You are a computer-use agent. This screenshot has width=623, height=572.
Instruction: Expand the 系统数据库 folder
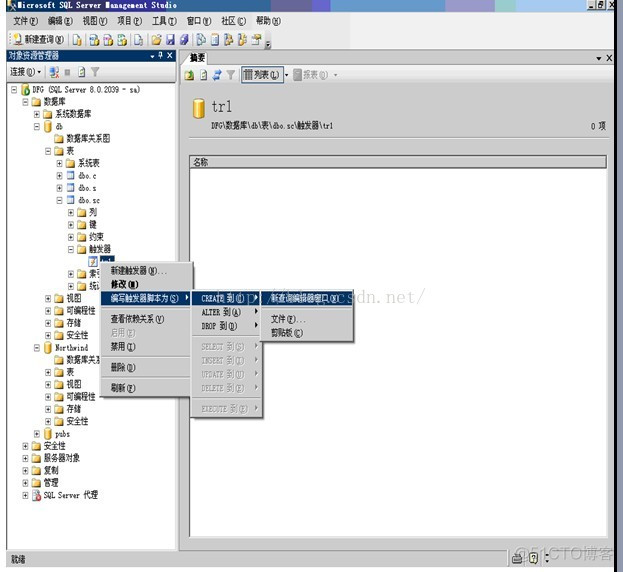37,114
